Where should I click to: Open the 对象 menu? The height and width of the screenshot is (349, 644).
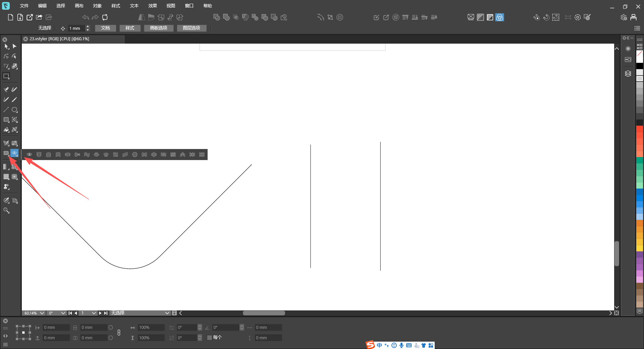coord(97,6)
